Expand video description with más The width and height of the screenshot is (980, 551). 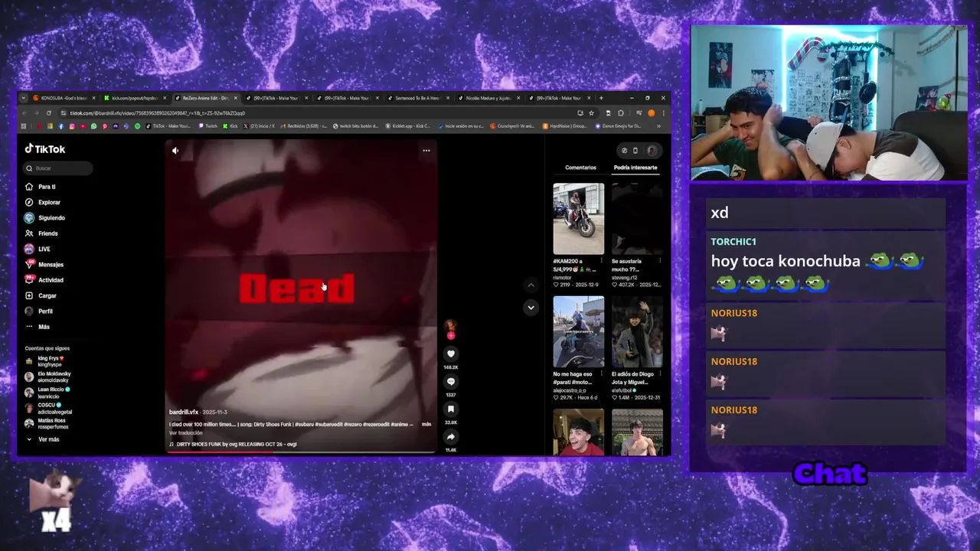[x=426, y=424]
